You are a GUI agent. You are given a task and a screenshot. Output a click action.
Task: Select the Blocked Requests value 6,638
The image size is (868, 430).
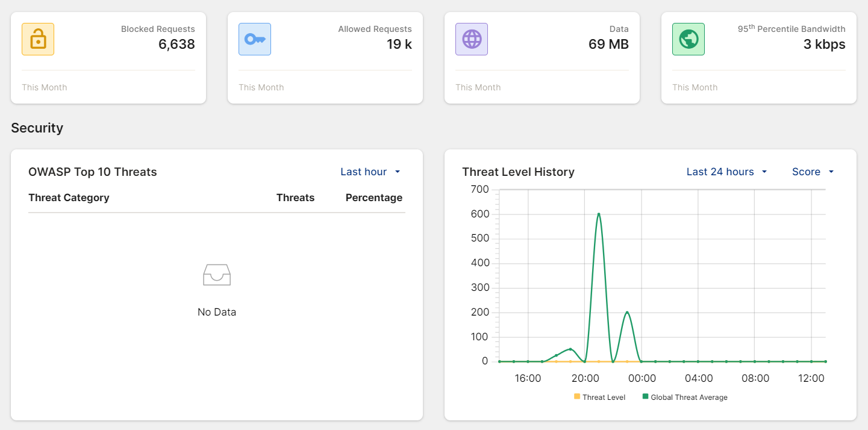176,44
